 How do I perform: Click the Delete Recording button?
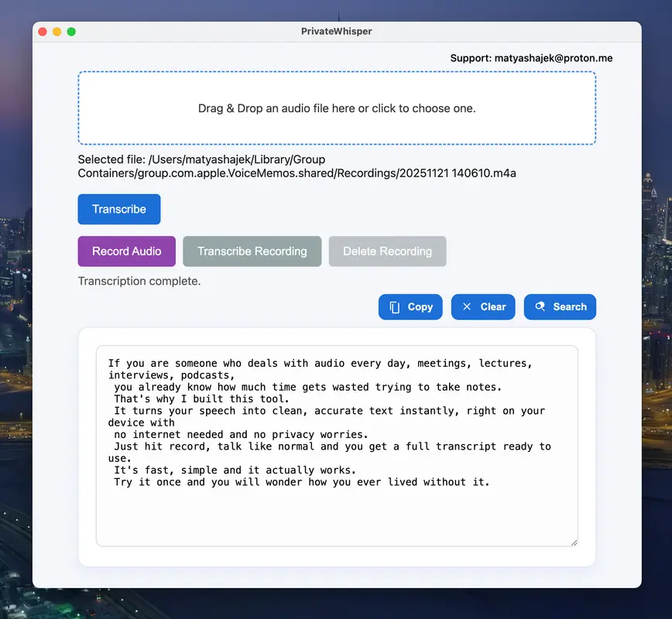click(387, 251)
